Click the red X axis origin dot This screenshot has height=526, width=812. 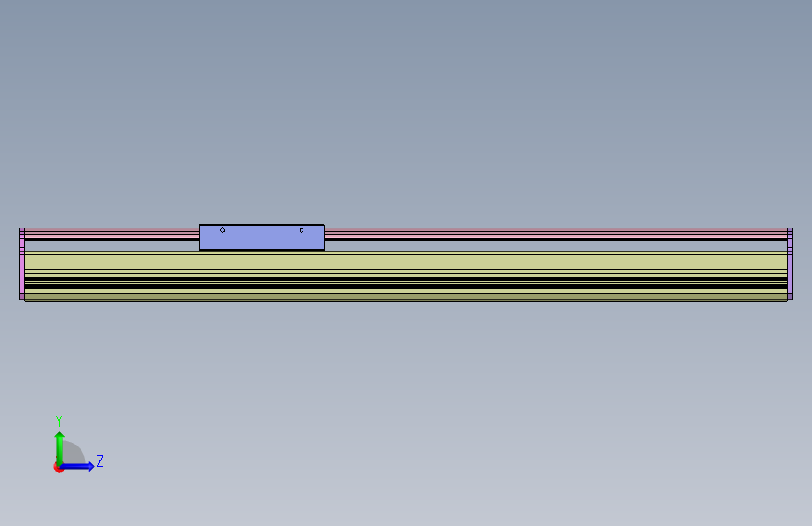[x=58, y=467]
